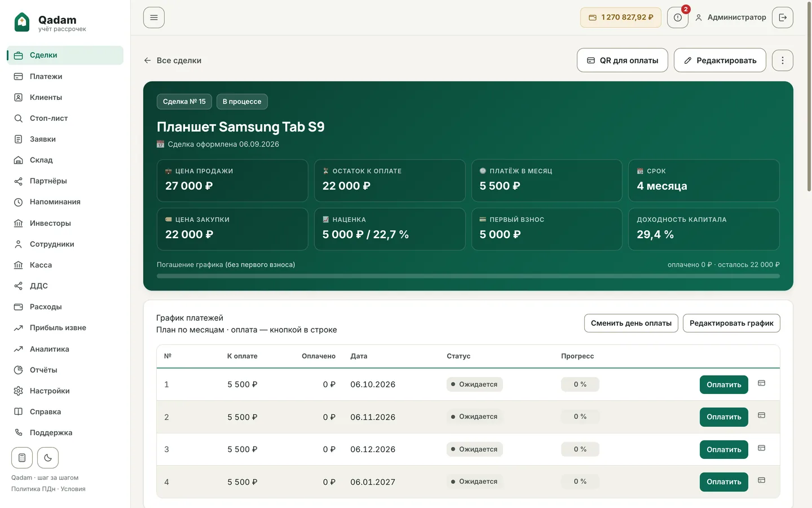Click Оплатить for payment dated 06.01.2027

point(724,482)
